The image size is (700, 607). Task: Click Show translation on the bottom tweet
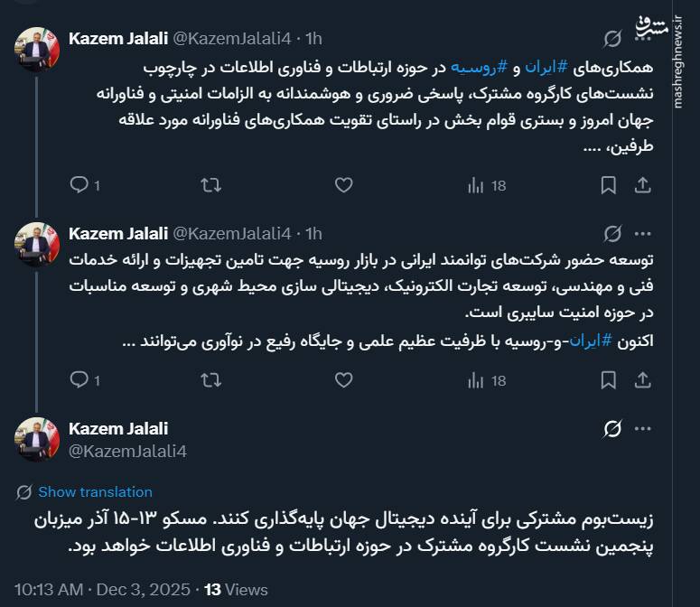pyautogui.click(x=95, y=492)
